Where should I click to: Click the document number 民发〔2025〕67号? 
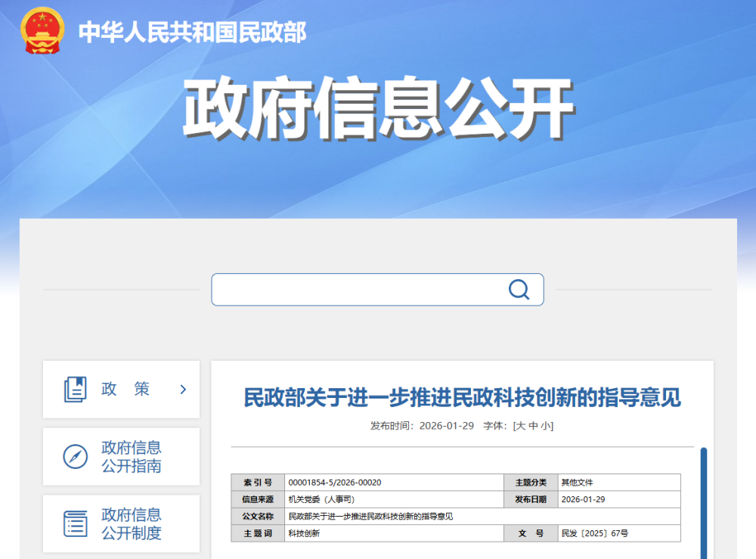point(594,534)
